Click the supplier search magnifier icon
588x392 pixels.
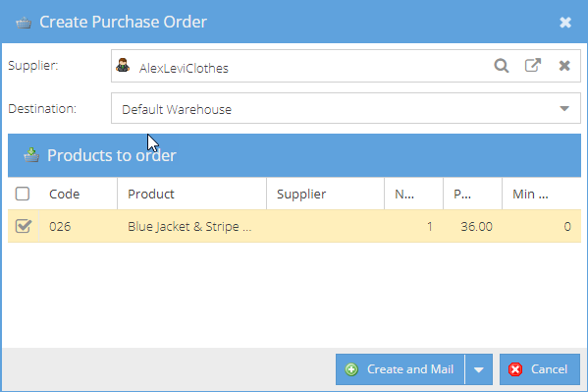(502, 66)
